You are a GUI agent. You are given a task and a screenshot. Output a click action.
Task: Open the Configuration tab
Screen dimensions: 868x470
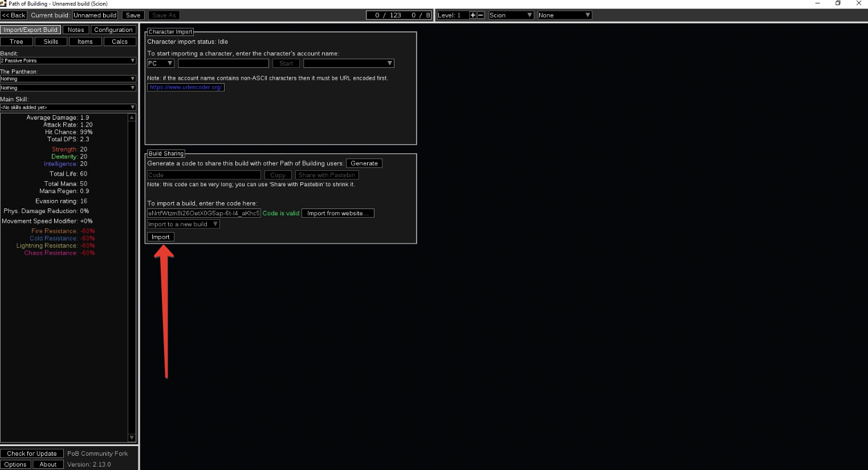click(113, 30)
